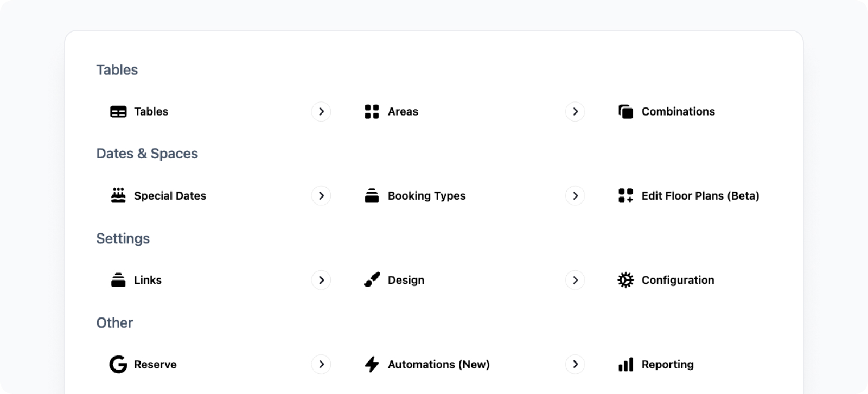The image size is (868, 394).
Task: Click the Special Dates cake icon
Action: (118, 195)
